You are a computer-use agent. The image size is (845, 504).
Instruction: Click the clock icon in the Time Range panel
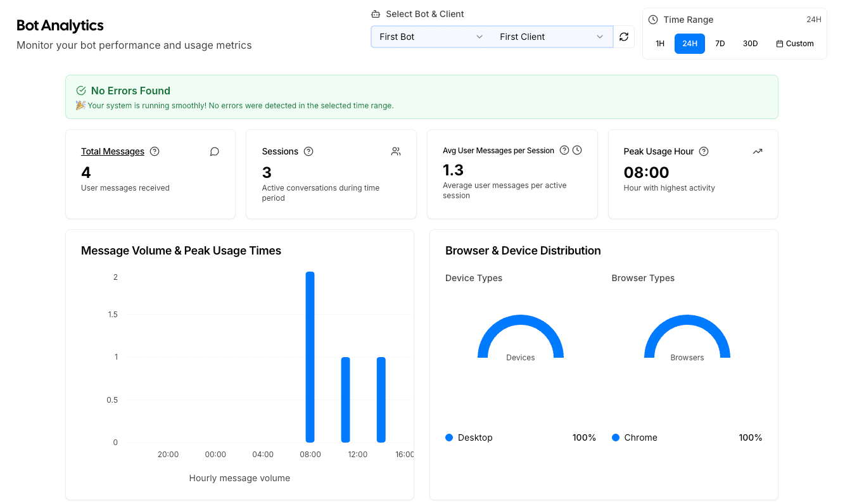[652, 20]
